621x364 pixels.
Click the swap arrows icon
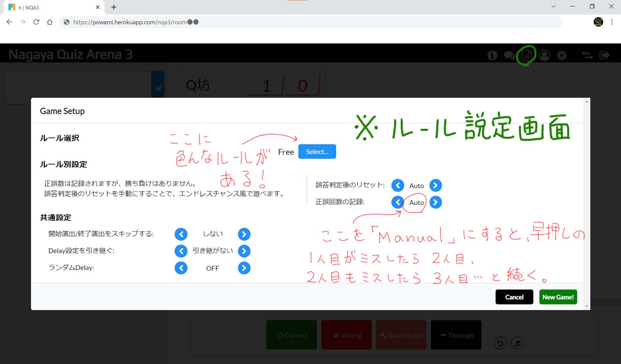point(587,55)
